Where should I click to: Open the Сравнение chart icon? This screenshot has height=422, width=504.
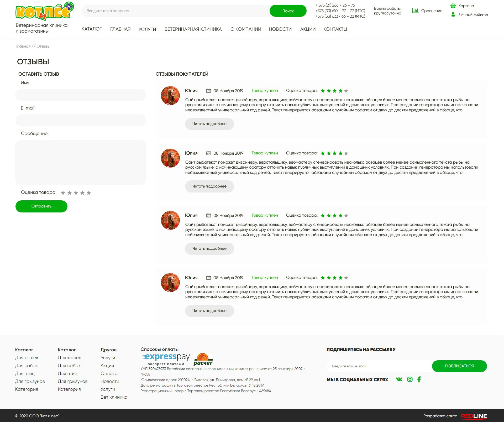pyautogui.click(x=415, y=11)
